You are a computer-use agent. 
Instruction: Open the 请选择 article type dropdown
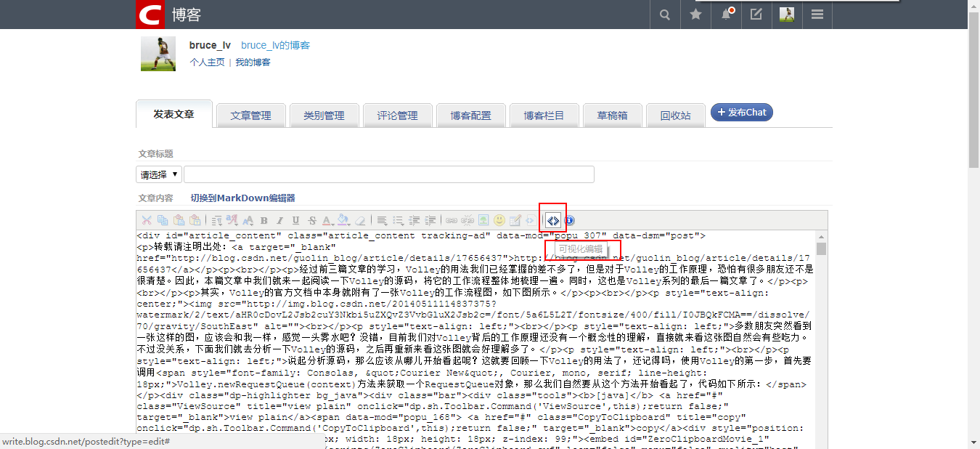pos(158,174)
